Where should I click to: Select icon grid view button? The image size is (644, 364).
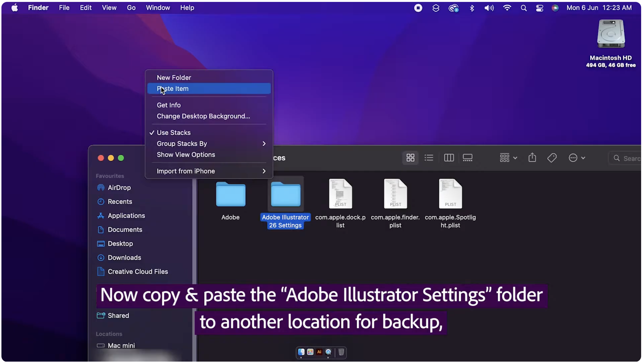coord(410,158)
